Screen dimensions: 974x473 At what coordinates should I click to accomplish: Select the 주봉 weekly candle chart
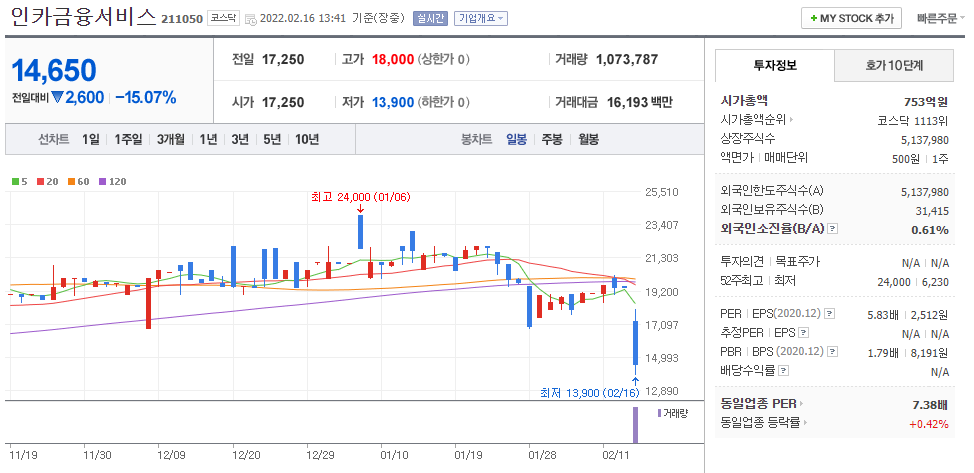(x=552, y=139)
